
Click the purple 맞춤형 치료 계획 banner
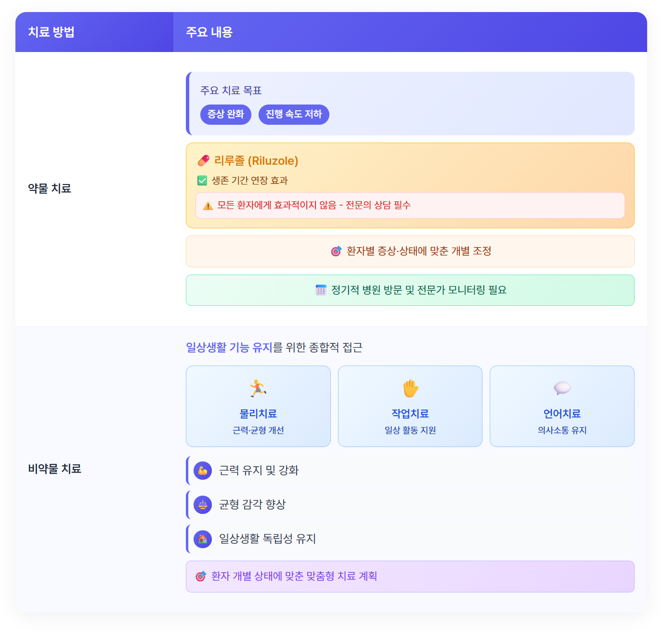pyautogui.click(x=410, y=577)
